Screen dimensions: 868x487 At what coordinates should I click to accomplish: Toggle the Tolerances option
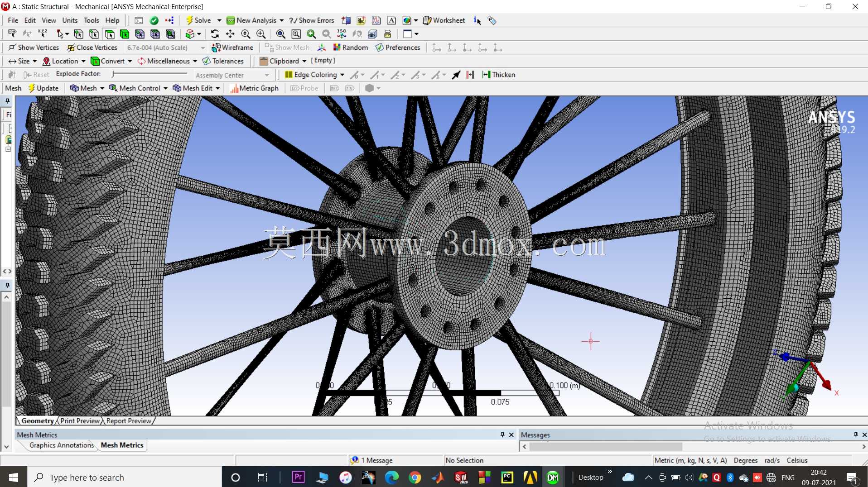pyautogui.click(x=223, y=61)
